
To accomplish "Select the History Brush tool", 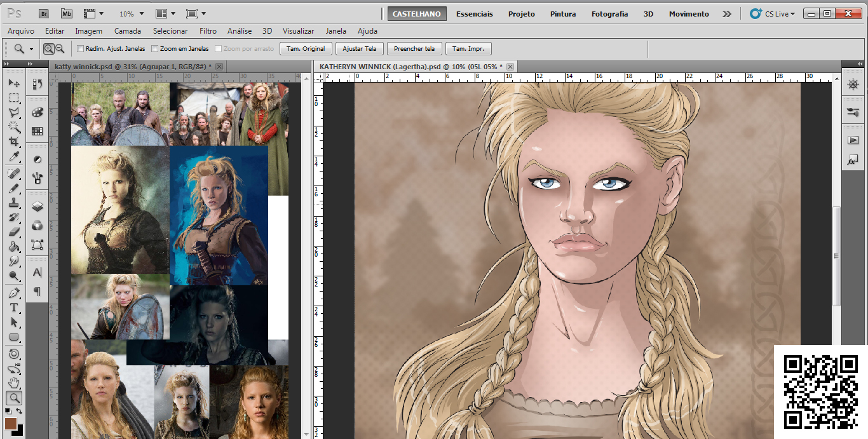I will 13,217.
